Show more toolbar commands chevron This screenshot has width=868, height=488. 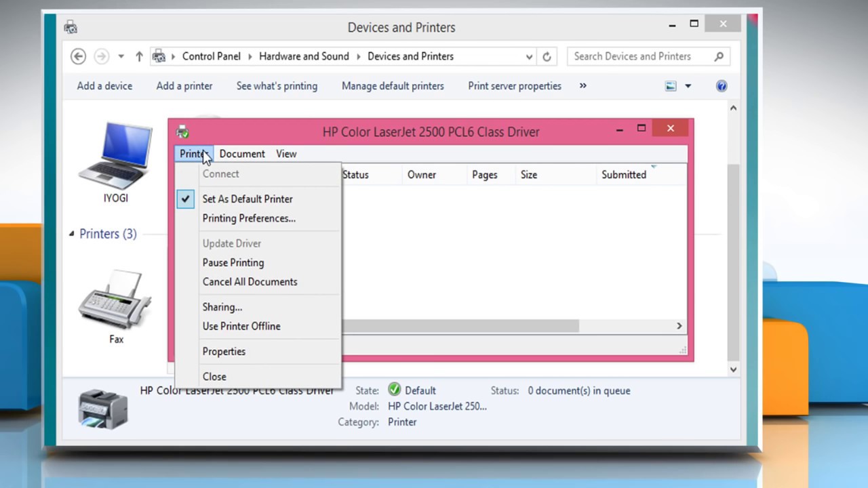(x=583, y=85)
